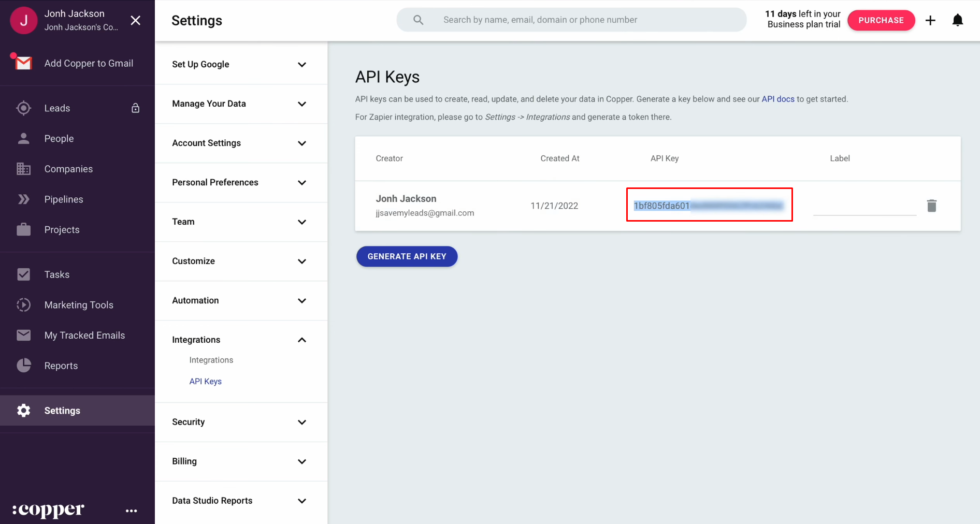Close the sidebar with X icon
This screenshot has height=524, width=980.
[x=135, y=20]
